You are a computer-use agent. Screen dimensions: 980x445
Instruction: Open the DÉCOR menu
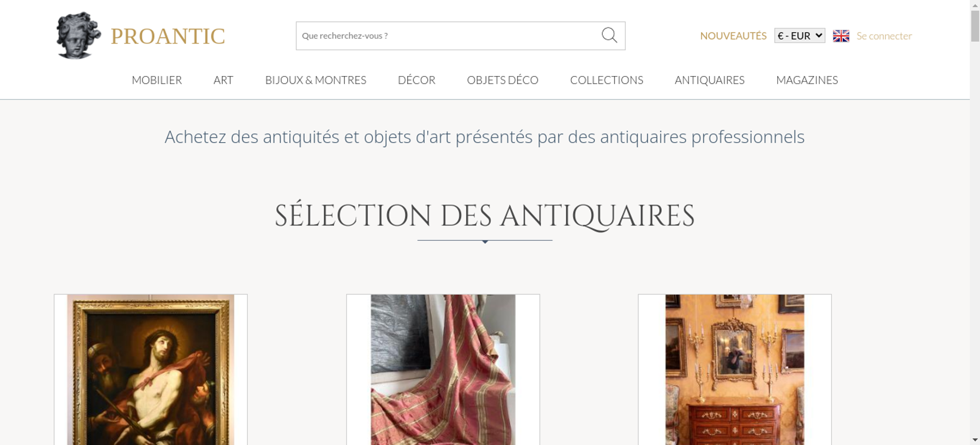click(x=416, y=80)
